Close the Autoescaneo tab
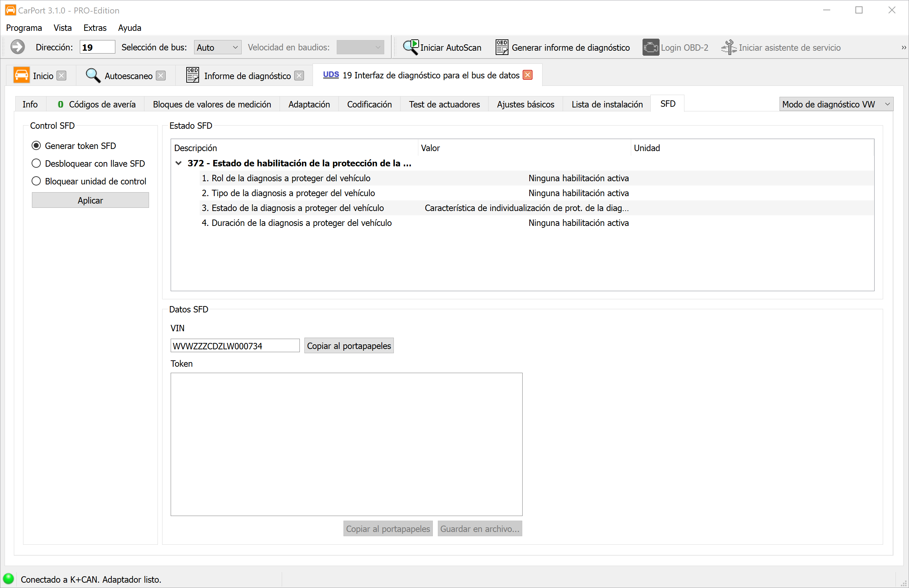This screenshot has width=909, height=588. point(161,76)
